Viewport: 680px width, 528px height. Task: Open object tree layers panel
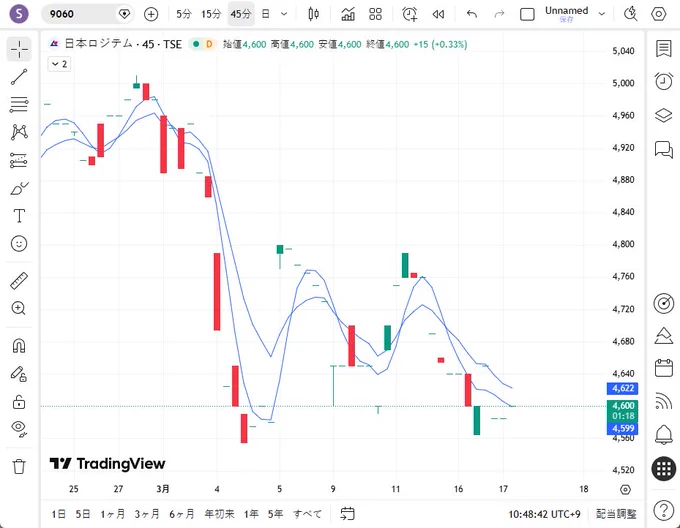coord(664,115)
